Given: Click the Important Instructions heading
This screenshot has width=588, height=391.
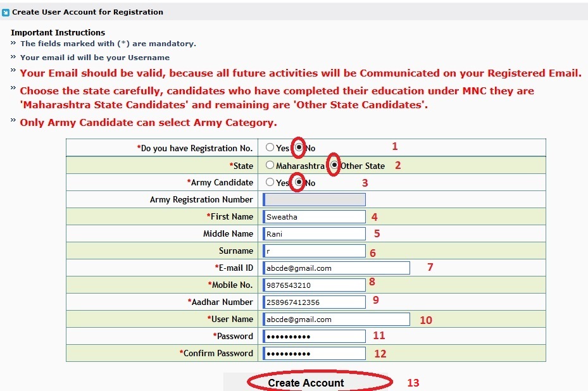Looking at the screenshot, I should point(58,33).
